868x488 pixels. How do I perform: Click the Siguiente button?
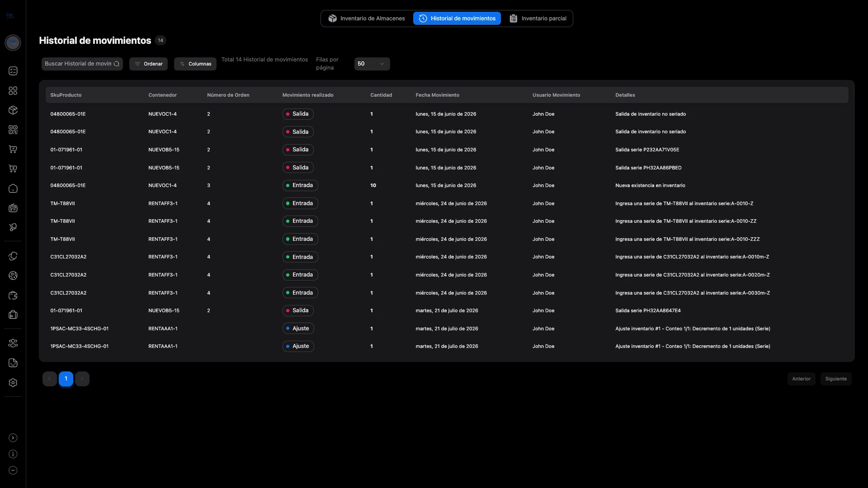coord(836,379)
